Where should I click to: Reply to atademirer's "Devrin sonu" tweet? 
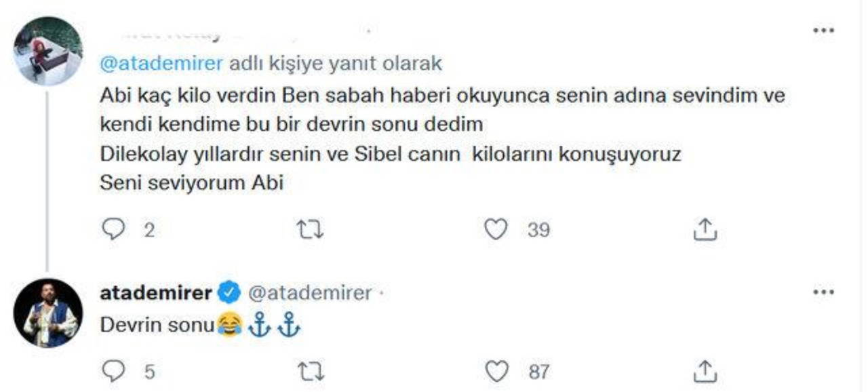tap(113, 371)
